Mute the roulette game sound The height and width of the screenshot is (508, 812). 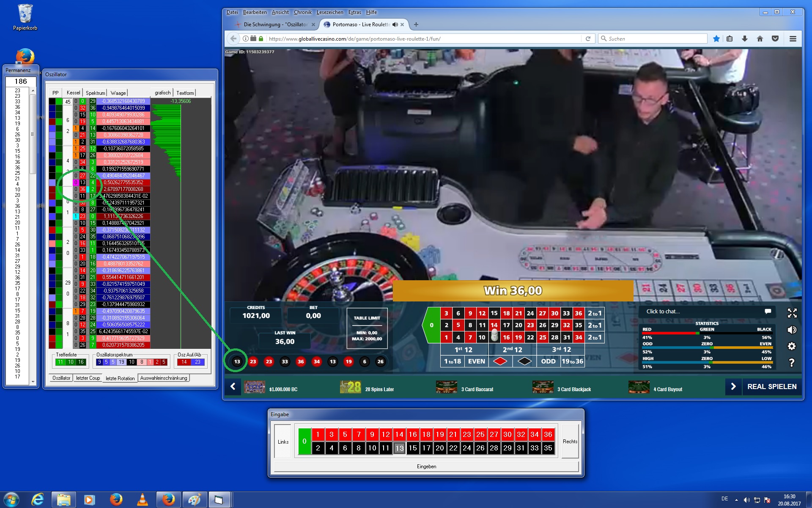(x=792, y=330)
